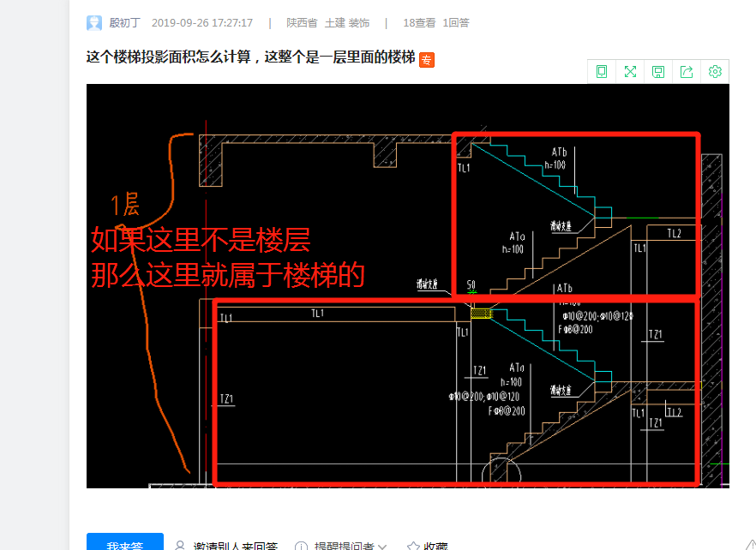
Task: Open the stair section drawing thumbnail
Action: pos(408,286)
